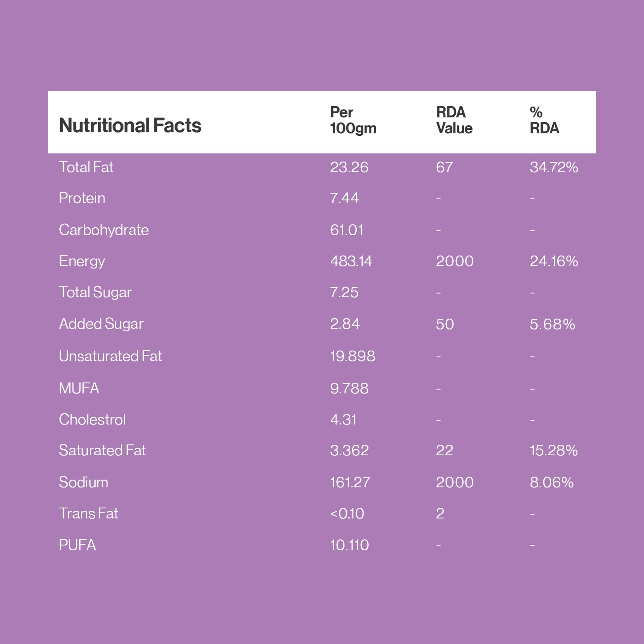644x644 pixels.
Task: Select the Unsaturated Fat value 19.898
Action: tap(352, 356)
